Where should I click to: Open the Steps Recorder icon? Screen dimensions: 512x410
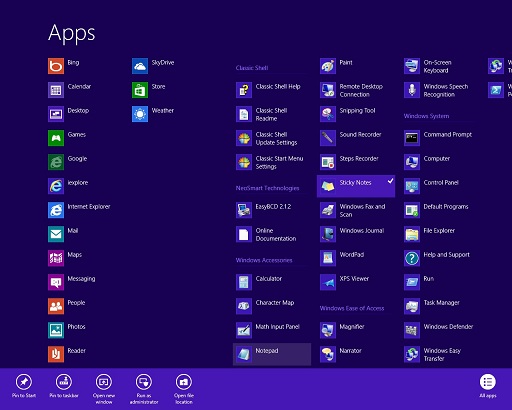(328, 162)
